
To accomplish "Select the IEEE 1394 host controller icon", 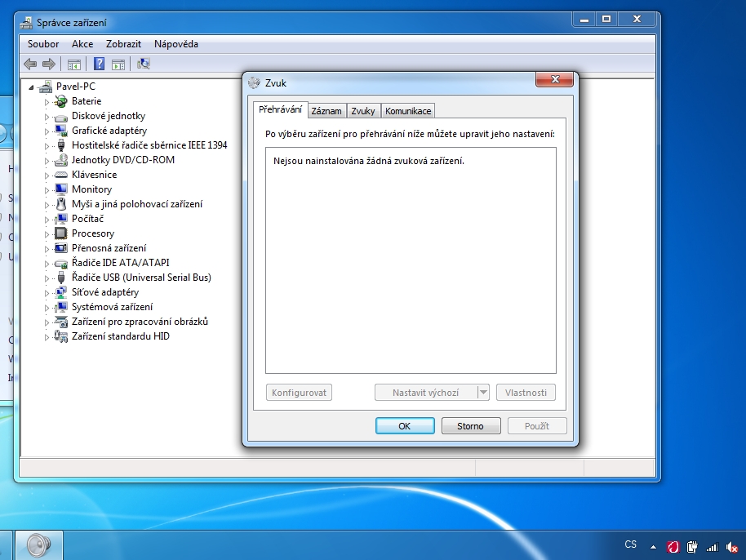I will (61, 145).
